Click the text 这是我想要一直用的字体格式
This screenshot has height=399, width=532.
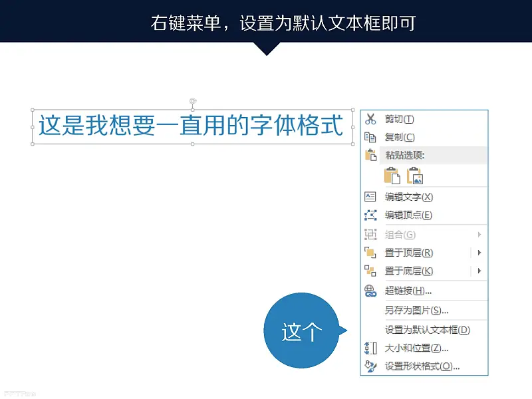(191, 125)
